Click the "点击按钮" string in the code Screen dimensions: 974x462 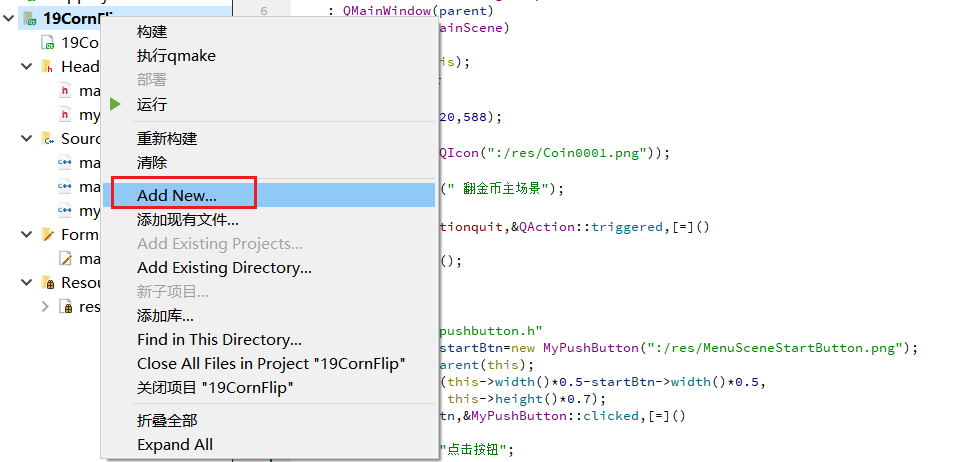point(474,449)
